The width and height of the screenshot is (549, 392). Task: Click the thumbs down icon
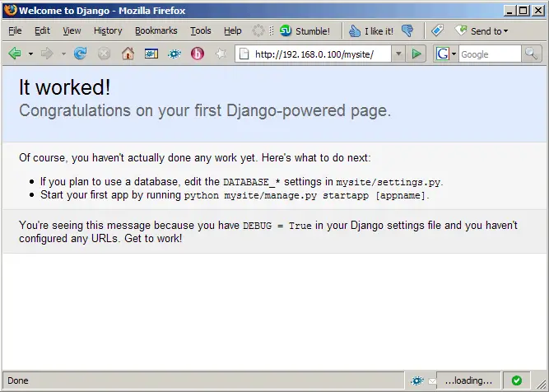(407, 30)
